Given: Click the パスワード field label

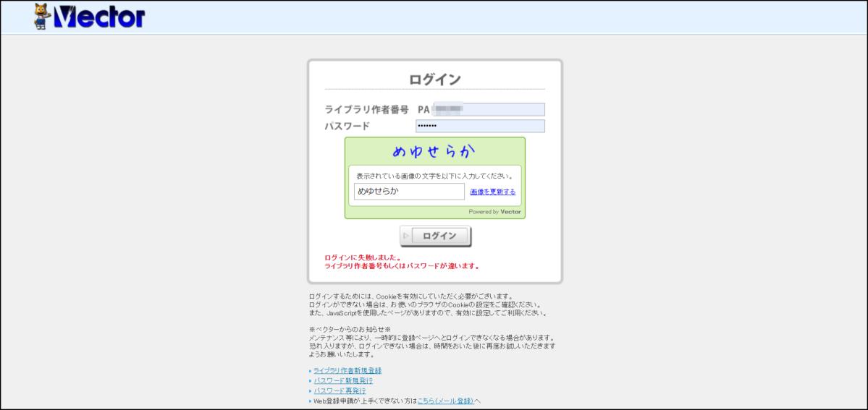Looking at the screenshot, I should [x=347, y=126].
